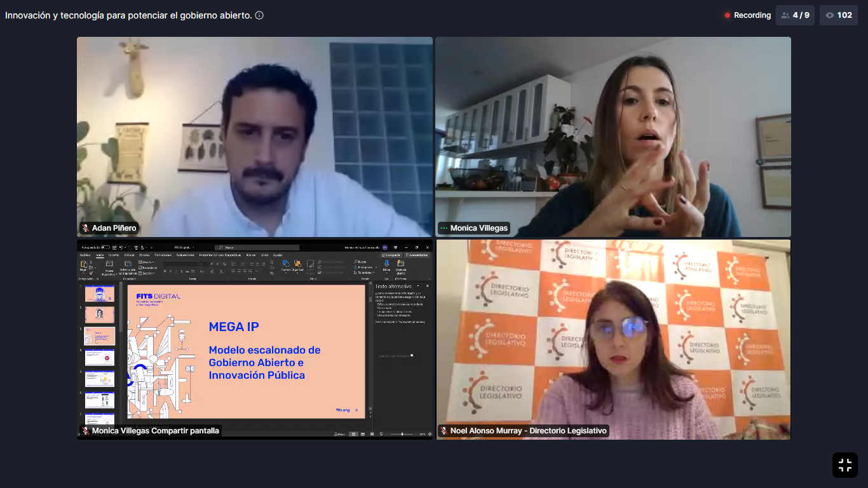This screenshot has height=488, width=868.
Task: Click the Ideas de diseño icon
Action: point(401,264)
